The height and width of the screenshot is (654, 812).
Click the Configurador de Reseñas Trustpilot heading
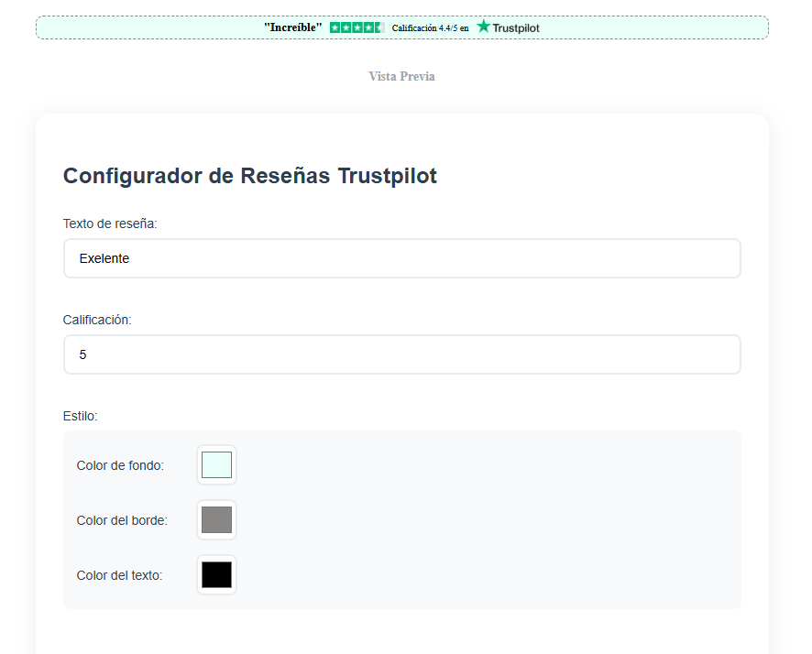point(249,176)
